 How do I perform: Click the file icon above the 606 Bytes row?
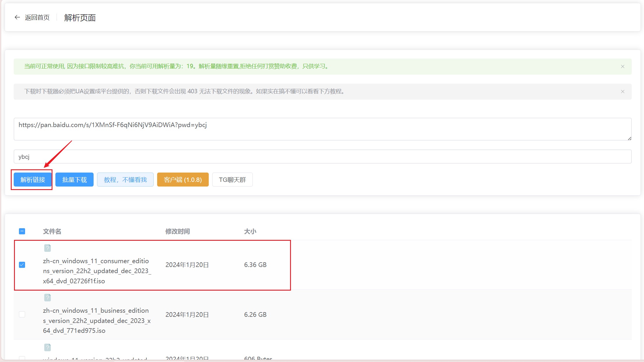pyautogui.click(x=48, y=347)
